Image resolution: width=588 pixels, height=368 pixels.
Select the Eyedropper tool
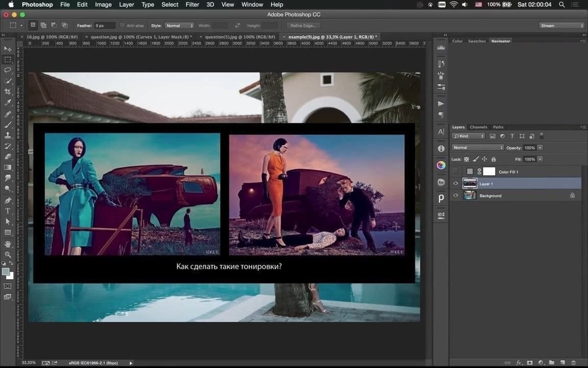[8, 103]
